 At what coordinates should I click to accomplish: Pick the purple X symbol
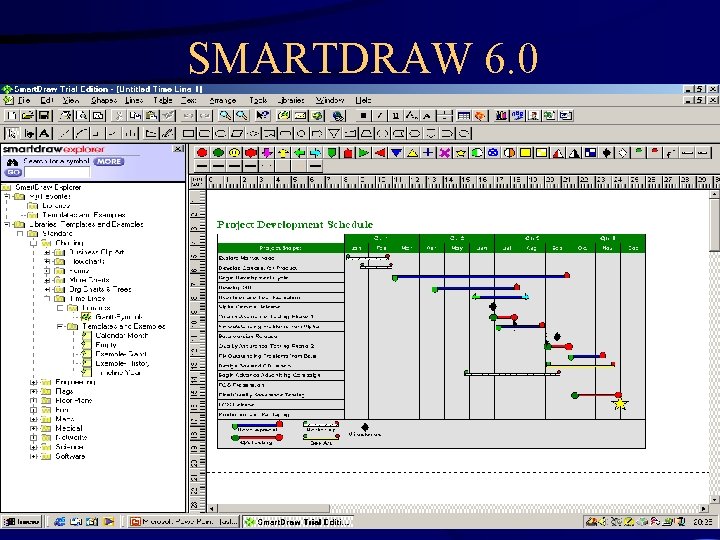[444, 152]
